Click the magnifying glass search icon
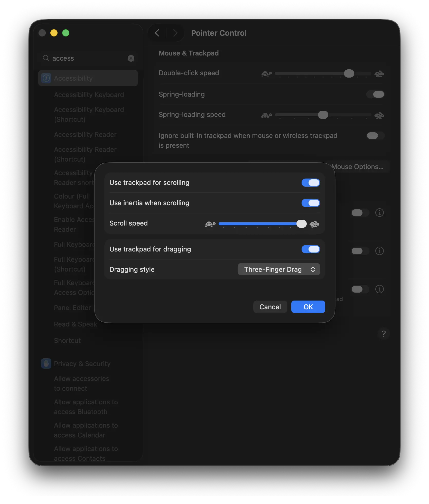Screen dimensions: 429x504 (46, 58)
